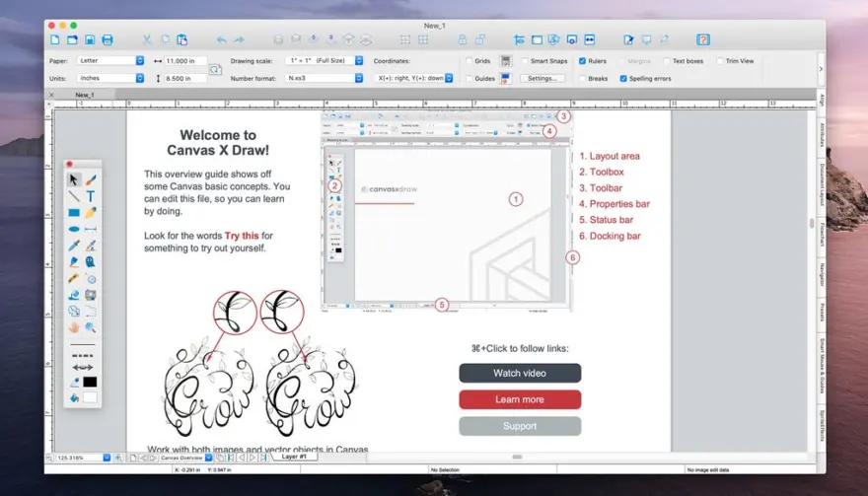The height and width of the screenshot is (496, 868).
Task: Click the pen ink icon beside black swatch
Action: tap(74, 382)
